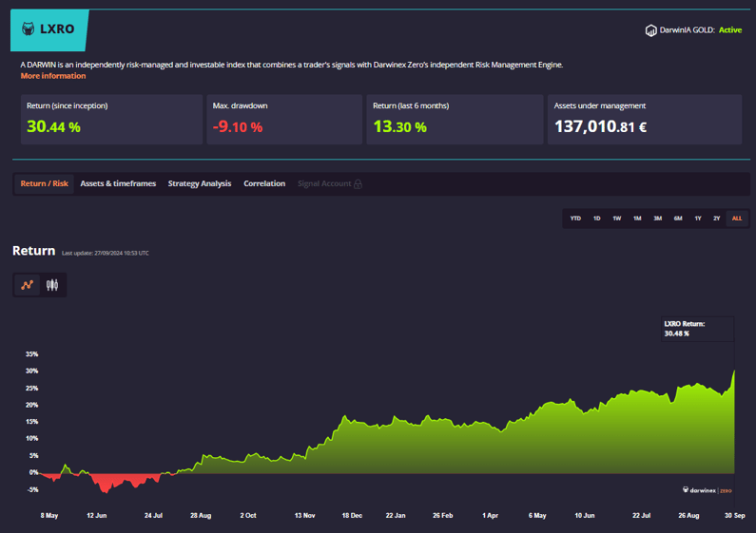756x533 pixels.
Task: Click the LXRO owl logo icon
Action: coord(28,29)
